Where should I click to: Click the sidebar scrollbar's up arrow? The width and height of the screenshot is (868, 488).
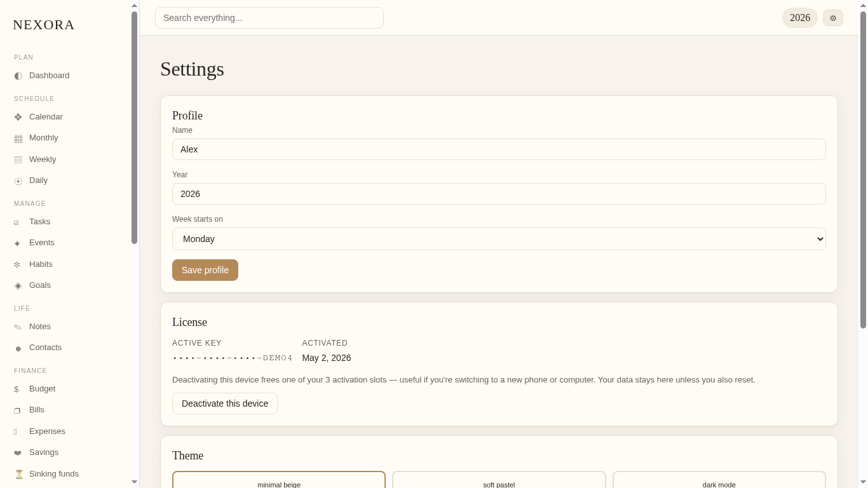pos(134,5)
